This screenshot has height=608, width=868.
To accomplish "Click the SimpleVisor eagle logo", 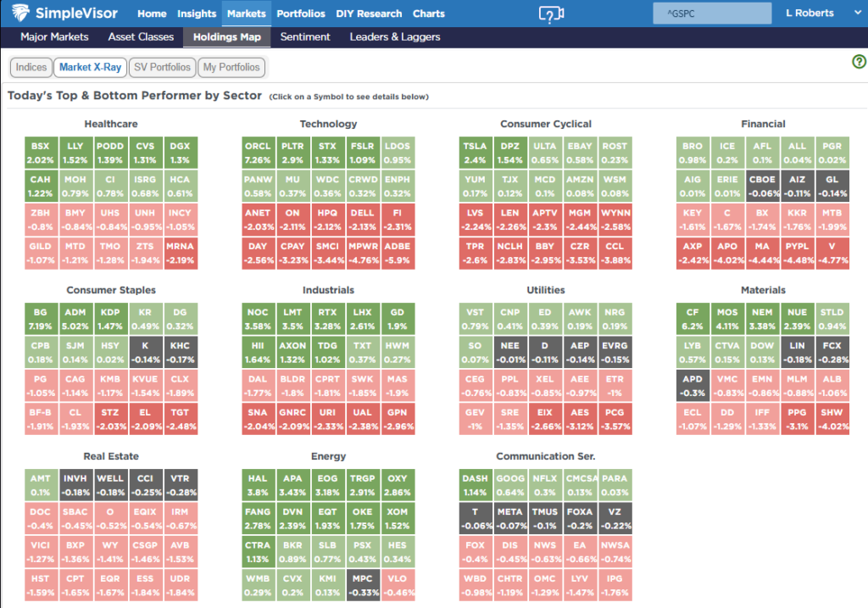I will [20, 12].
